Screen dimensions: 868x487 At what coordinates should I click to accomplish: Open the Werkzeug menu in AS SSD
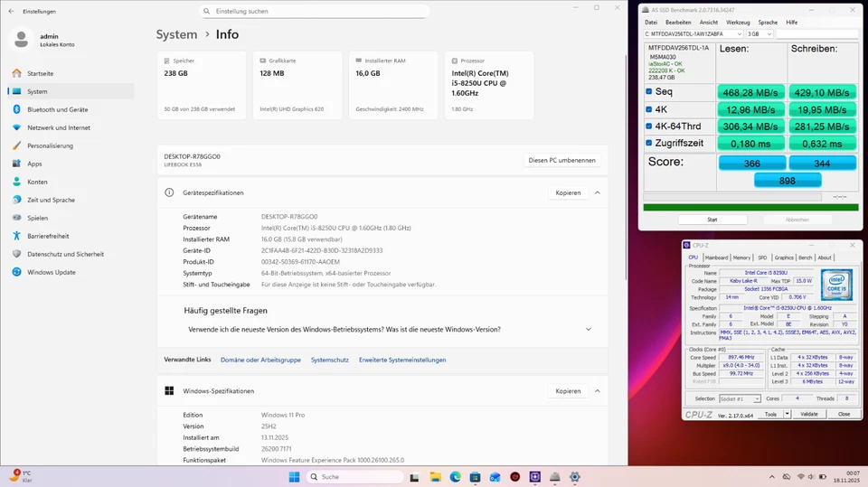(738, 23)
